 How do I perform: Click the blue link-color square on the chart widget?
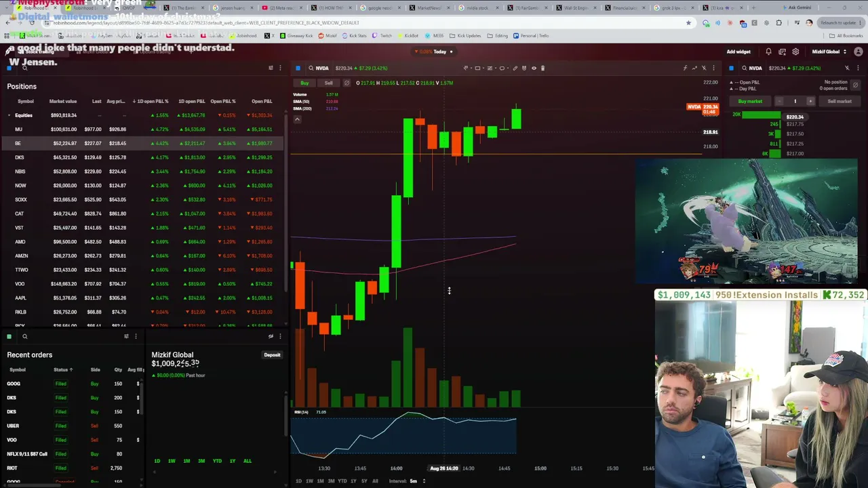point(298,68)
